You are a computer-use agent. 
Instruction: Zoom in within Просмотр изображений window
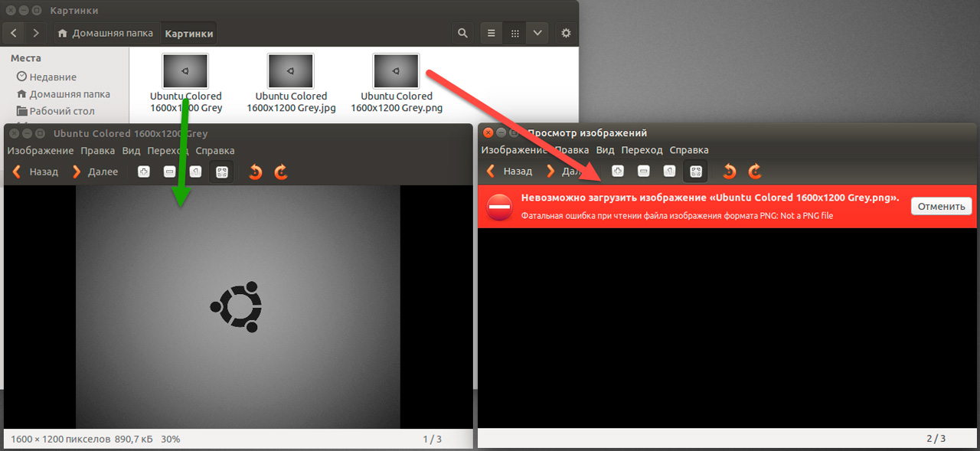[x=618, y=172]
